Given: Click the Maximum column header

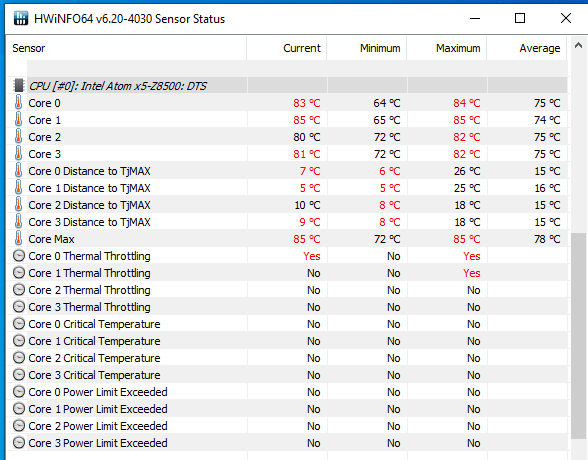Looking at the screenshot, I should tap(447, 48).
